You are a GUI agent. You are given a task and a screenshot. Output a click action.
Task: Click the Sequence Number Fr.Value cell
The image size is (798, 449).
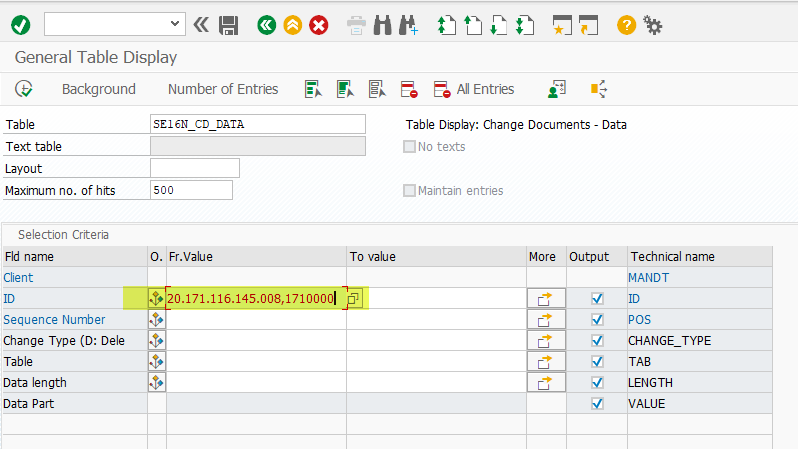coord(256,320)
